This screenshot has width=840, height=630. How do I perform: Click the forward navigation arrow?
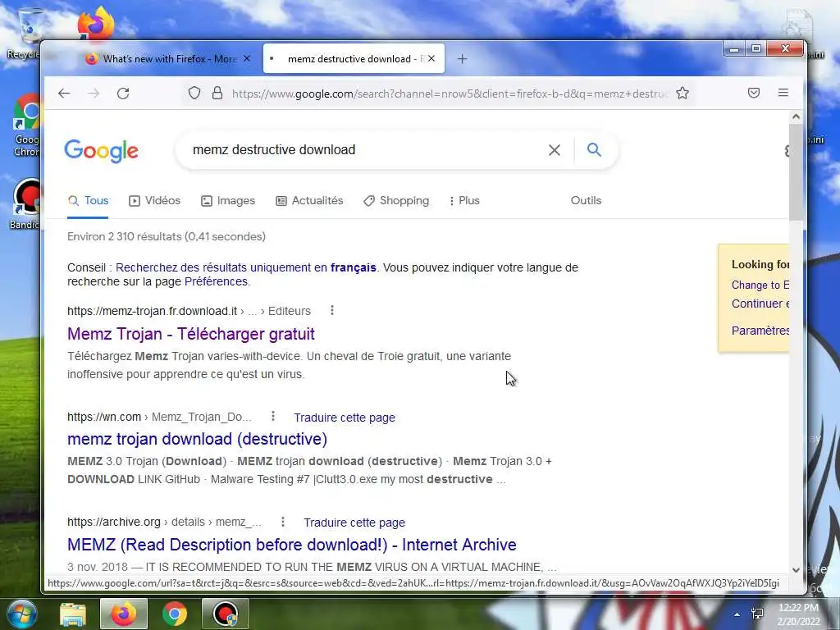[94, 94]
